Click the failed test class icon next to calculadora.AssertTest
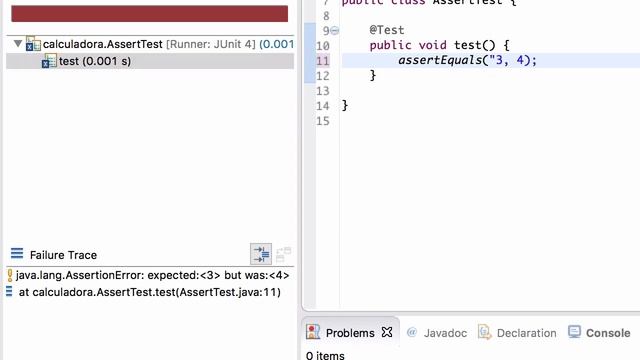This screenshot has width=640, height=360. pyautogui.click(x=33, y=44)
